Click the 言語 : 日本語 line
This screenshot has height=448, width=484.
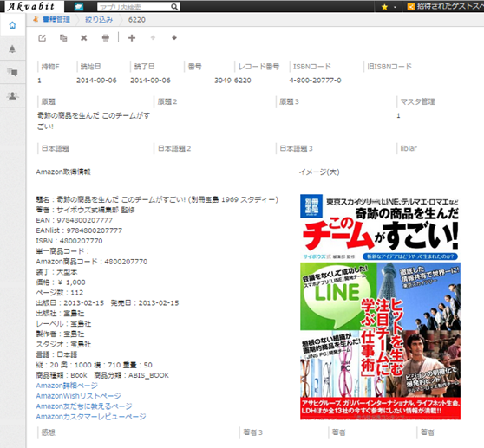pyautogui.click(x=56, y=354)
